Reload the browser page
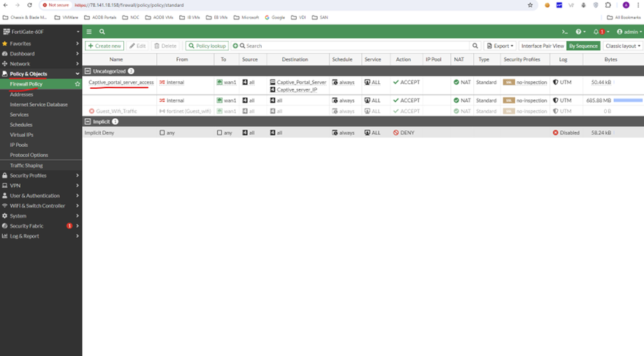Screen dimensions: 644x356 tap(29, 5)
